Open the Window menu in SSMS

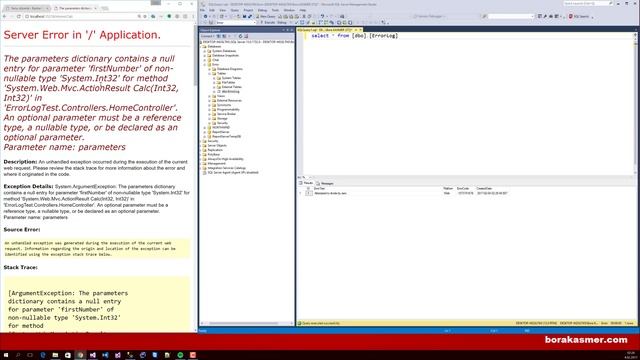[x=289, y=10]
